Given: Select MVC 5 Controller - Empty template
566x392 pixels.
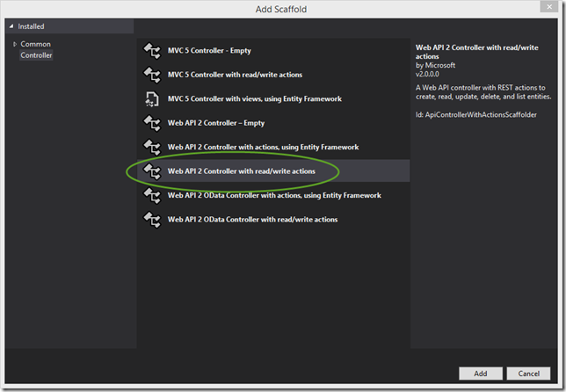Looking at the screenshot, I should coord(273,50).
